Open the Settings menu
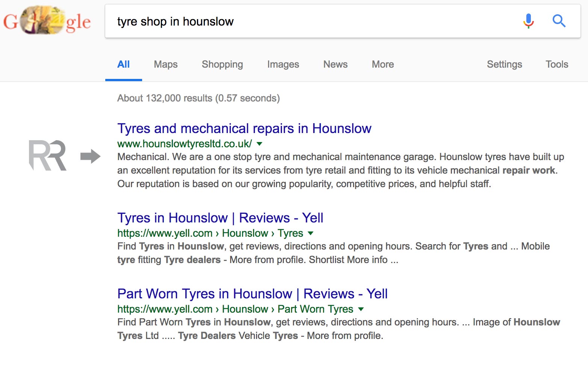This screenshot has width=588, height=366. 504,65
